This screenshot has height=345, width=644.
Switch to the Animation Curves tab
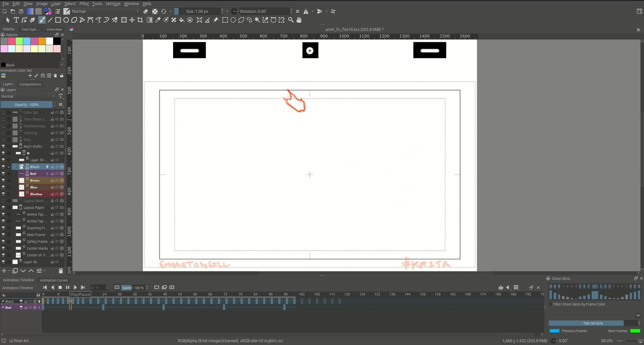pos(54,280)
